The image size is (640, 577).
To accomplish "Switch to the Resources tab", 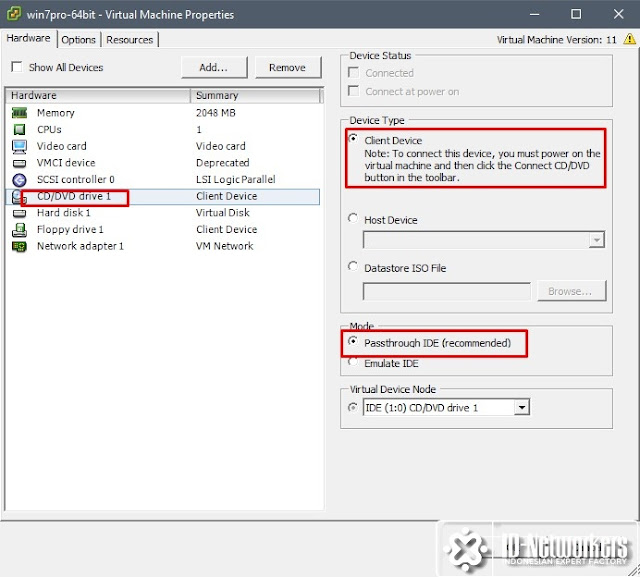I will pyautogui.click(x=130, y=40).
